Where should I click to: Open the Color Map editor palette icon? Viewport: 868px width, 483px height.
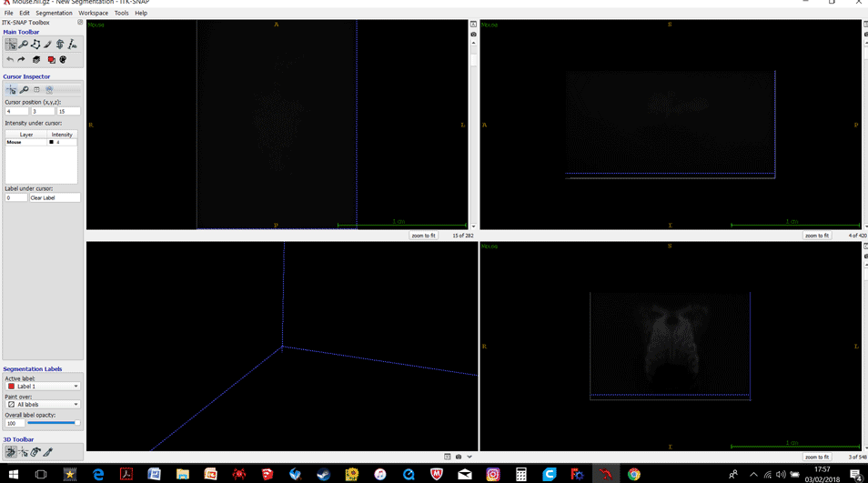63,59
